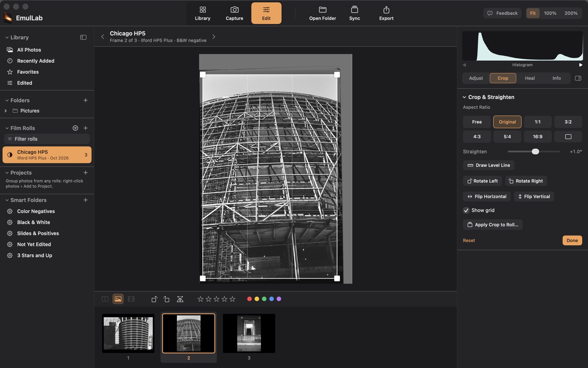588x368 pixels.
Task: Toggle the left sidebar panel icon
Action: (83, 37)
